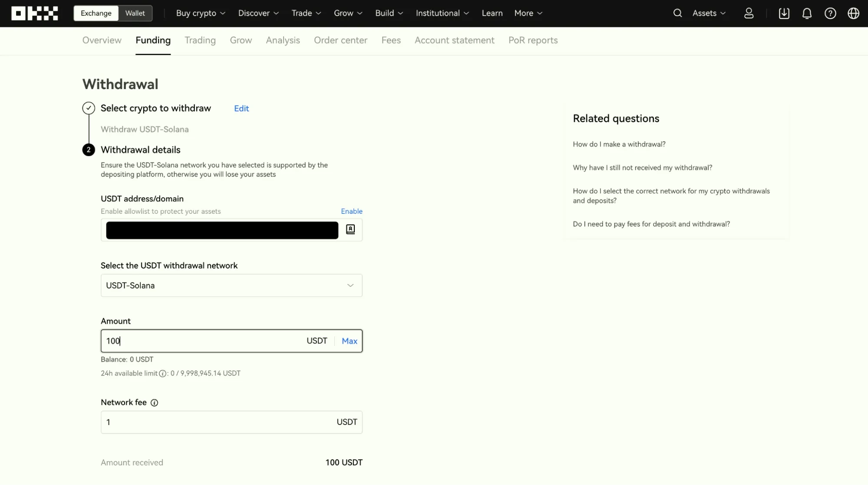Screen dimensions: 868x485
Task: Open the user profile icon
Action: click(x=749, y=13)
